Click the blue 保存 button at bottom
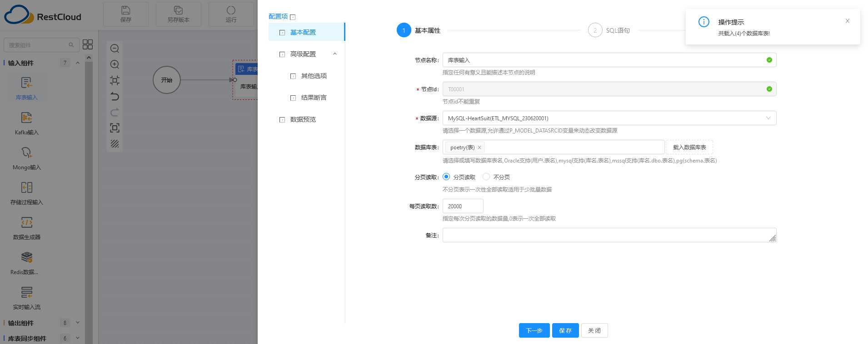Viewport: 868px width, 344px height. click(x=565, y=330)
